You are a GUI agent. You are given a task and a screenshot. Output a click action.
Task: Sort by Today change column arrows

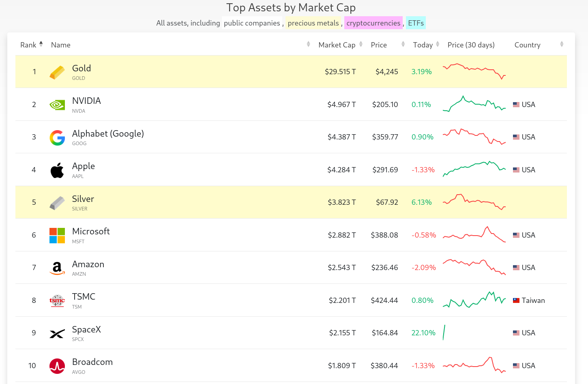tap(438, 44)
